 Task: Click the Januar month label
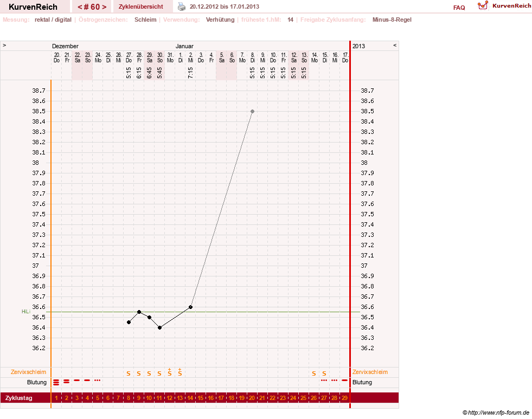coord(184,46)
